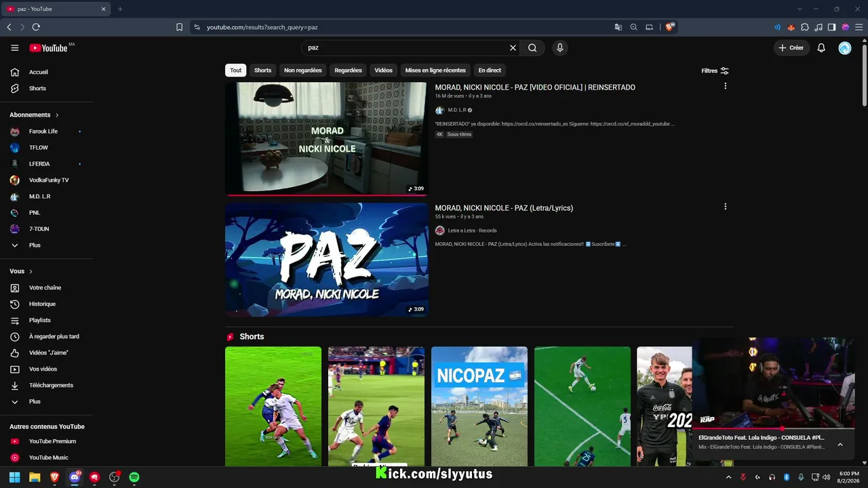
Task: Open the Windows Start menu
Action: pos(14,477)
